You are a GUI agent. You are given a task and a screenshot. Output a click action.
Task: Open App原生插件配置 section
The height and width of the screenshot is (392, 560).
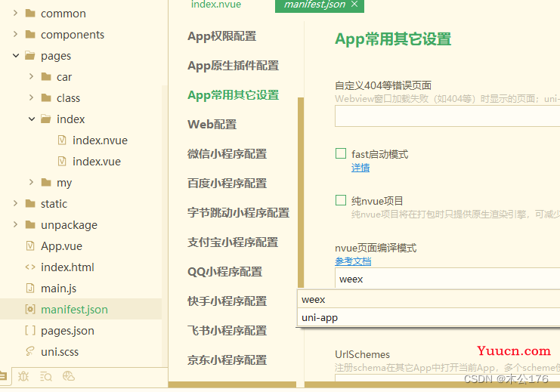click(234, 66)
